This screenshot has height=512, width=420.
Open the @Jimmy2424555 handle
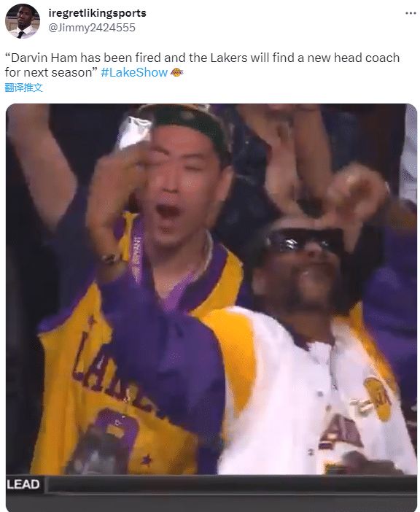click(92, 28)
